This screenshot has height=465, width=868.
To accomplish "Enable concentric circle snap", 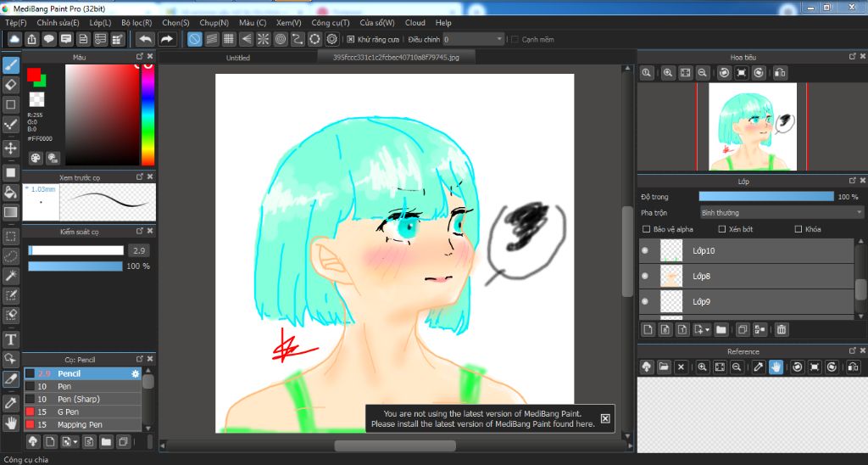I will (281, 39).
